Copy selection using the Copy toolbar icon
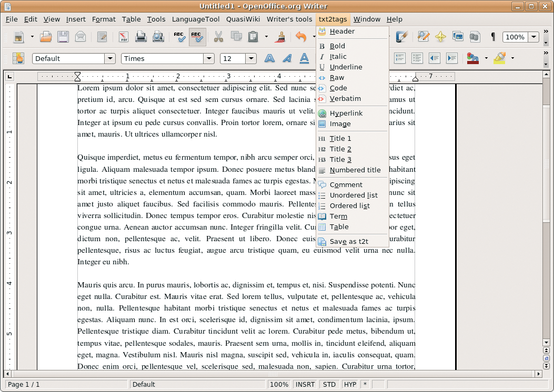This screenshot has width=554, height=392. point(236,37)
